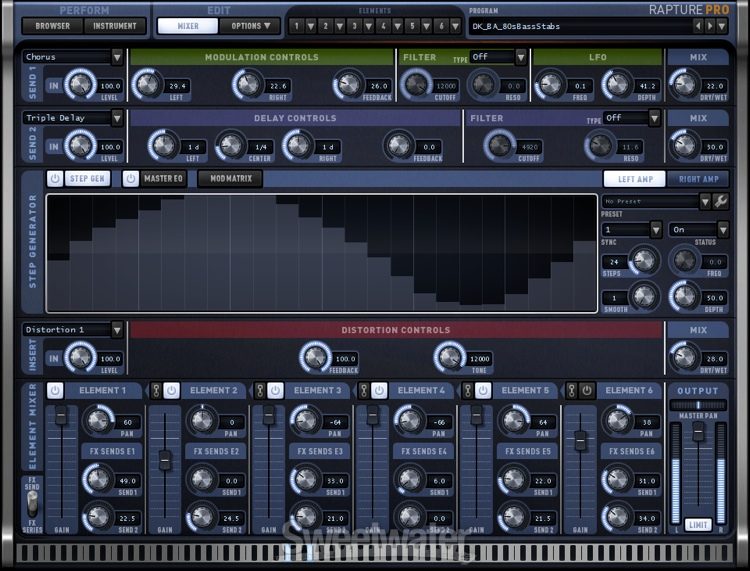Open the Browser page
The image size is (750, 571).
pyautogui.click(x=53, y=26)
